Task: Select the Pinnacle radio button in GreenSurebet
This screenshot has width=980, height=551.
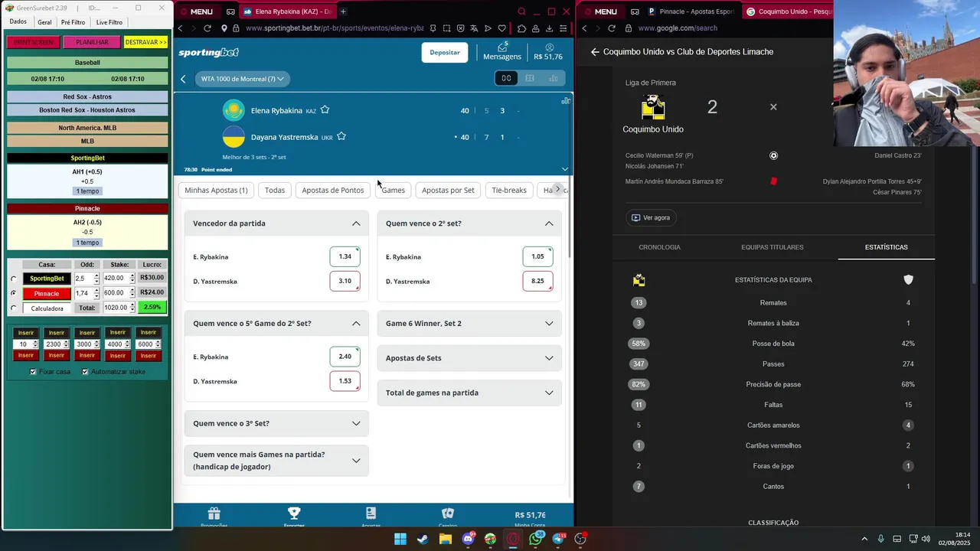Action: 13,293
